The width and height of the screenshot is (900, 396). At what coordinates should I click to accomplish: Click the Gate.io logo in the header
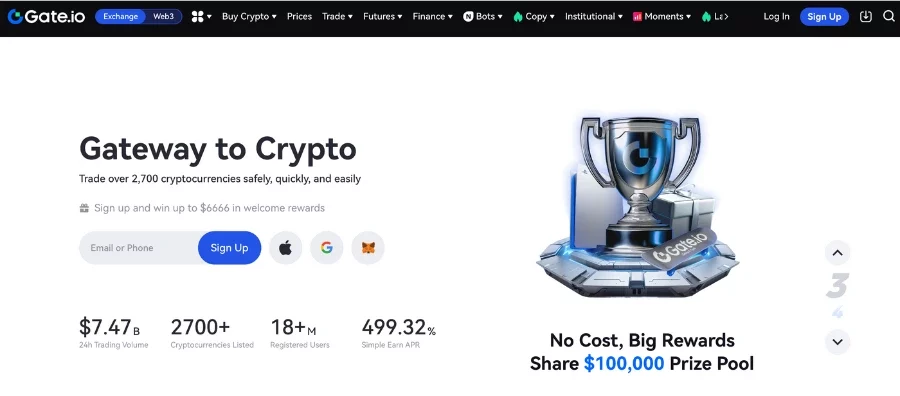46,17
